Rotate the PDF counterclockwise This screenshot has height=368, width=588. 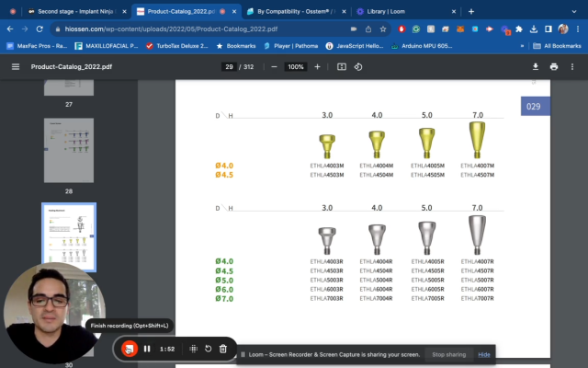[358, 67]
